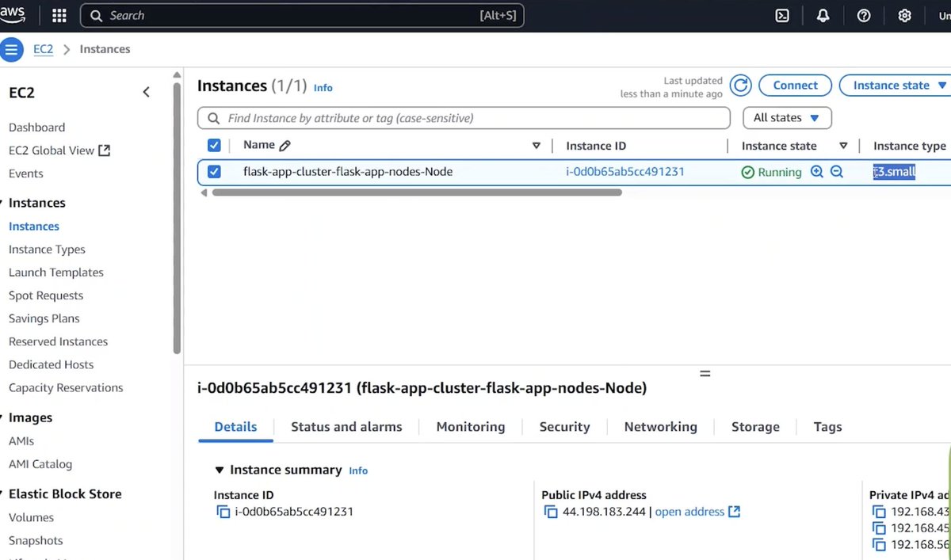Open AMI Catalog in the sidebar
Image resolution: width=951 pixels, height=560 pixels.
(40, 464)
